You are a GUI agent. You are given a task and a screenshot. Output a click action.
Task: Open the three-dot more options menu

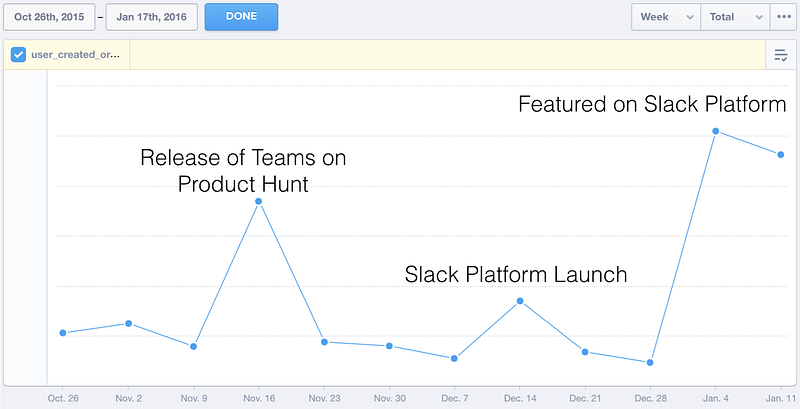coord(784,17)
